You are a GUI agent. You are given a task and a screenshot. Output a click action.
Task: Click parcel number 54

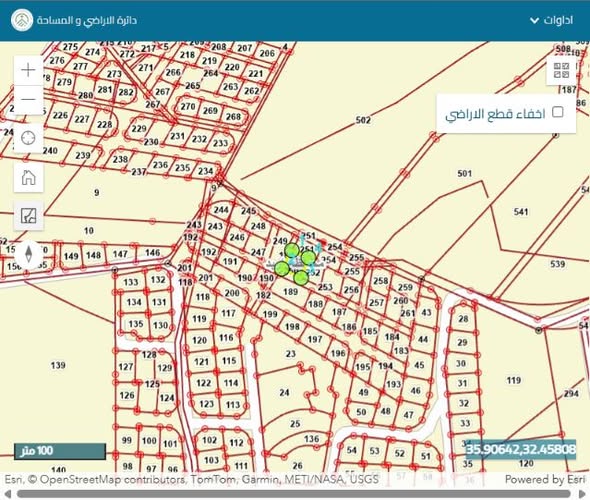351,450
